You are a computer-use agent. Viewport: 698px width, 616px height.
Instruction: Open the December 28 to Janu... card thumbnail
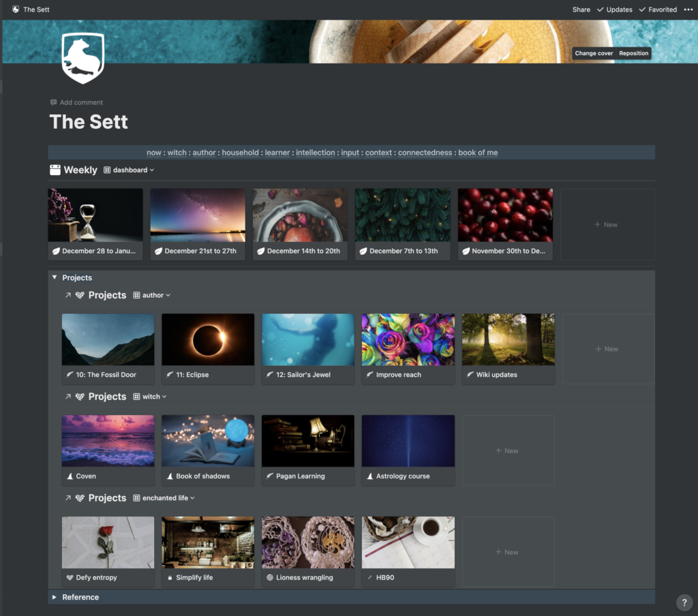coord(95,215)
